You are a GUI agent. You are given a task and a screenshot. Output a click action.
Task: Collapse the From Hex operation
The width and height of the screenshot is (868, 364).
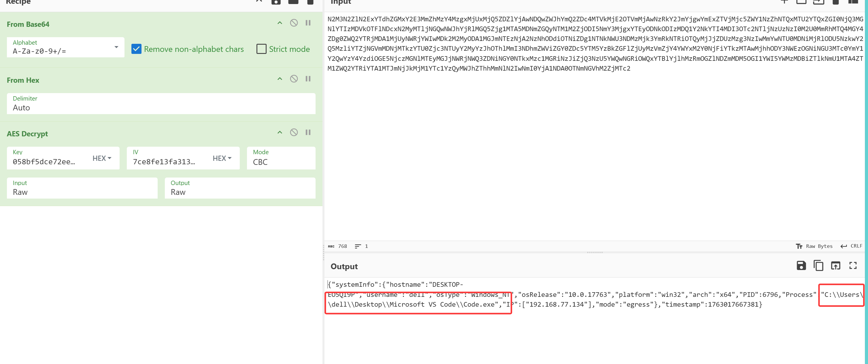pyautogui.click(x=279, y=79)
